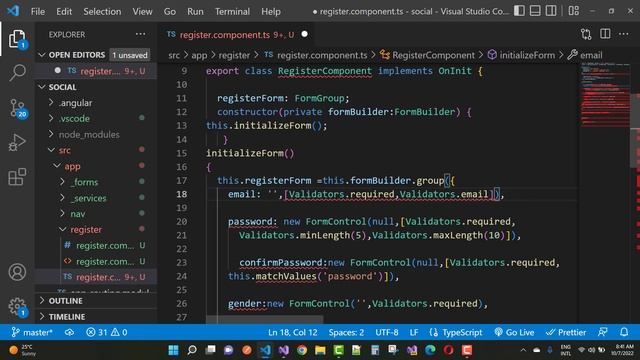
Task: Expand the nav folder
Action: pyautogui.click(x=96, y=213)
